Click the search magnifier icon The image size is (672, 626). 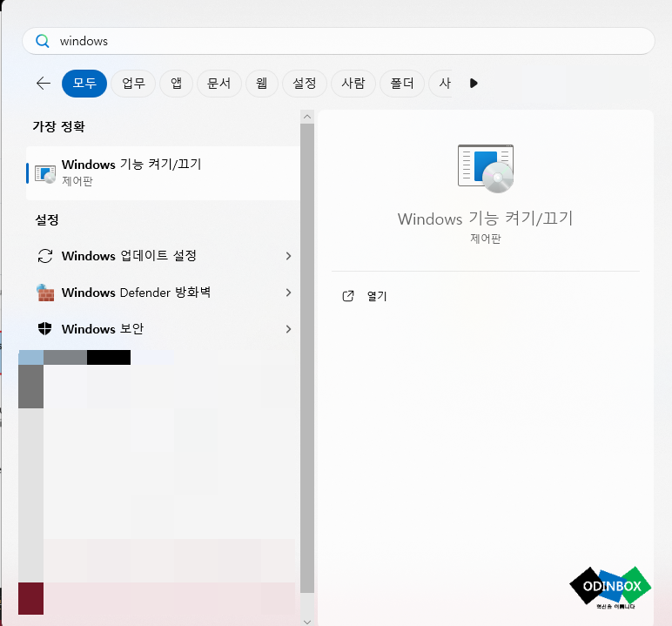[43, 41]
